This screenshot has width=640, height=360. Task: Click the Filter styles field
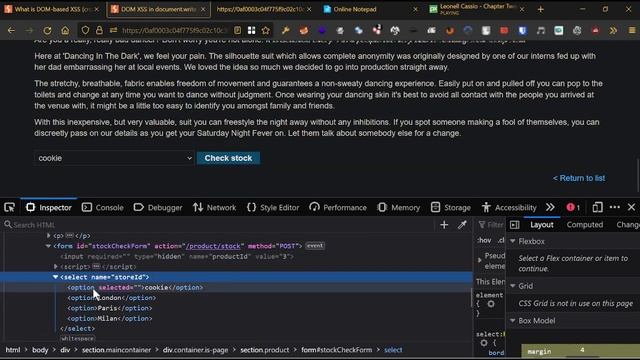point(491,224)
